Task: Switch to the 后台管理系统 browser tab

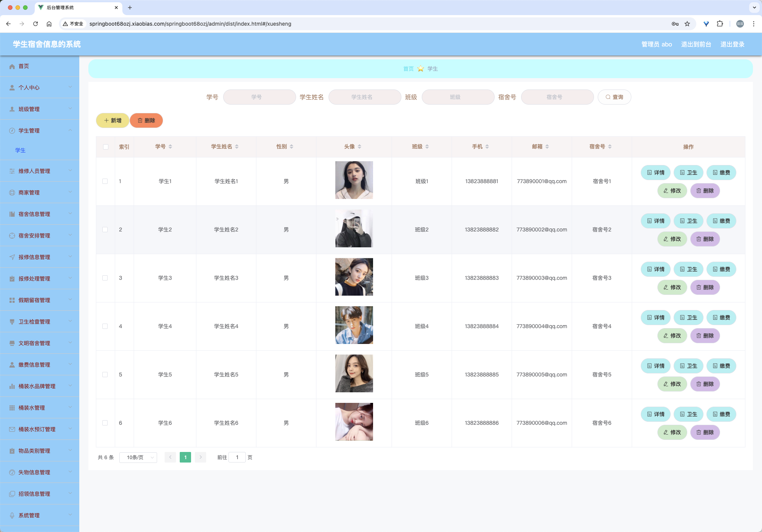Action: 79,8
